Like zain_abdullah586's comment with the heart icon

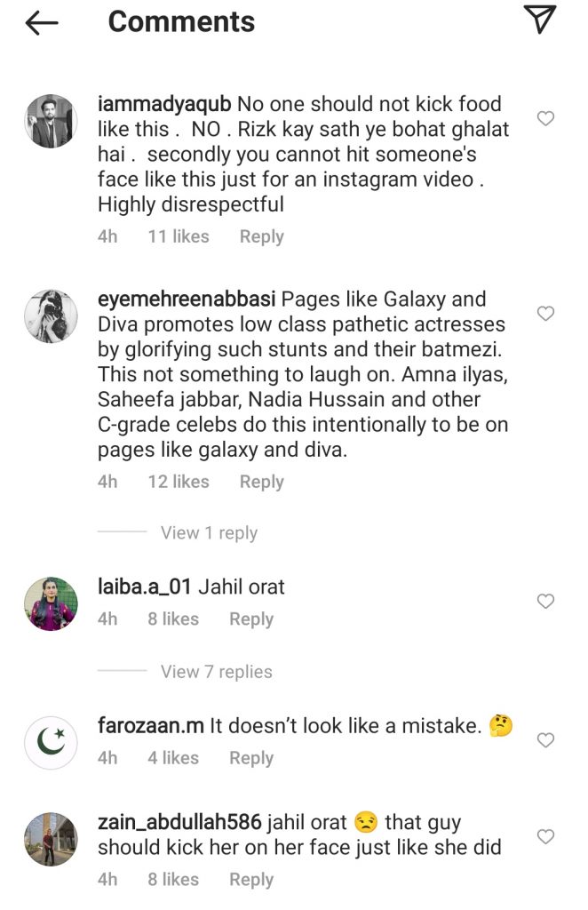(x=544, y=836)
